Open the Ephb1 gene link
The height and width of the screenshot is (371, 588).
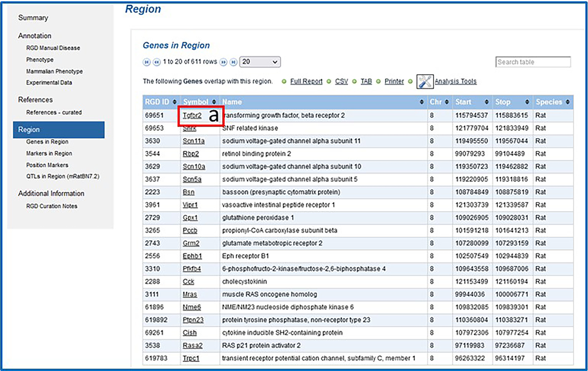[x=192, y=256]
